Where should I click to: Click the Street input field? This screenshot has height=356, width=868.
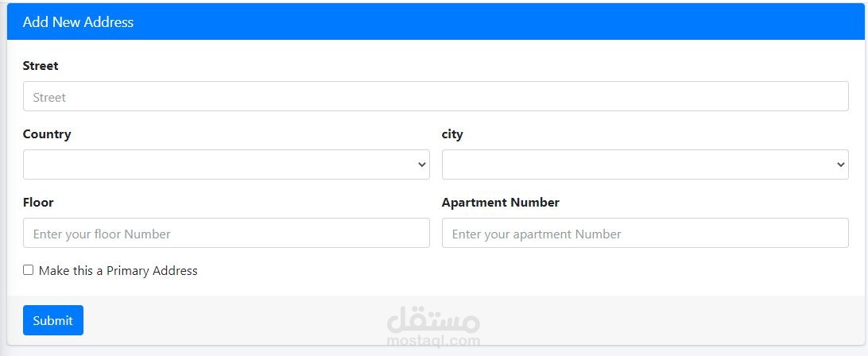pos(436,96)
